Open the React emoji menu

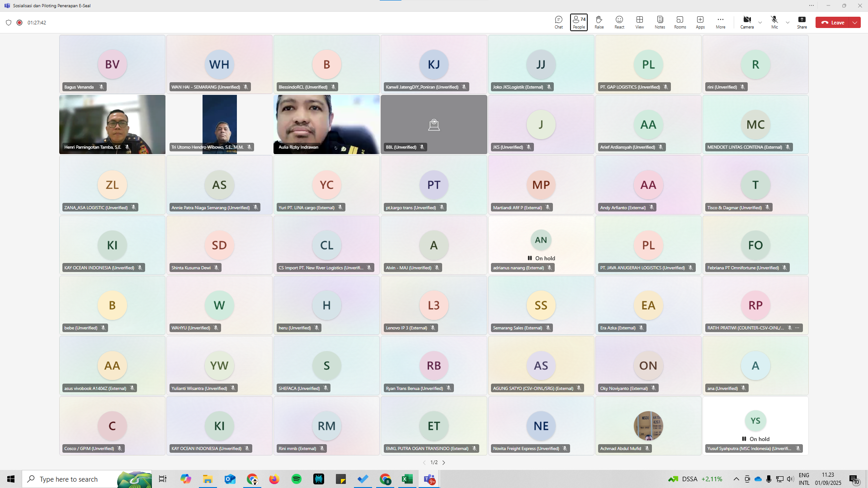tap(619, 22)
